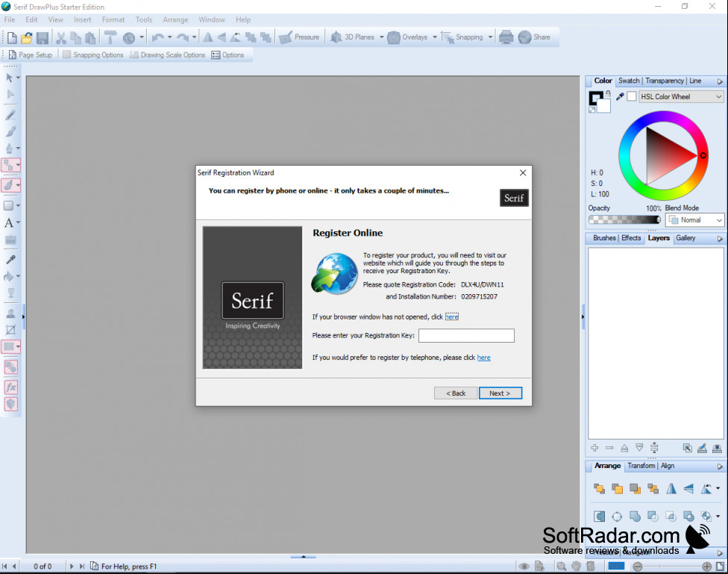
Task: Select the Pencil tool
Action: [10, 115]
